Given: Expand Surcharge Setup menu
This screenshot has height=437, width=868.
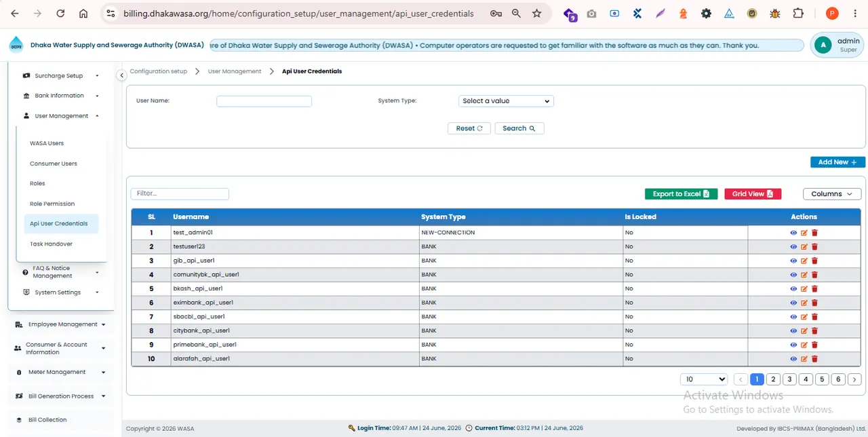Looking at the screenshot, I should 61,76.
